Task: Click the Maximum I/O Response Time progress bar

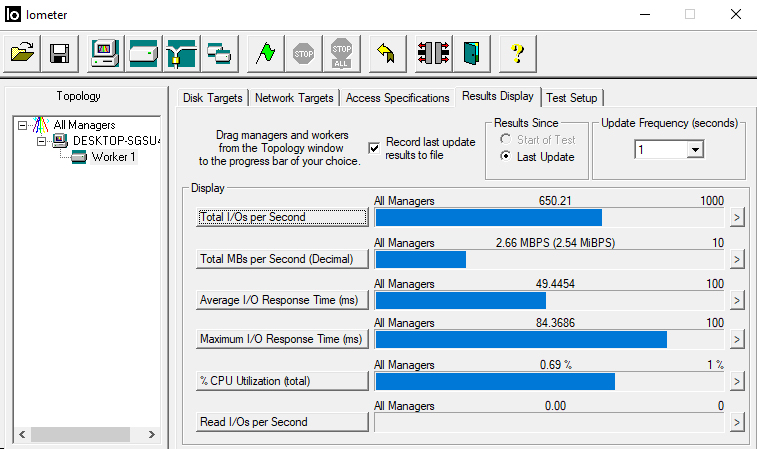Action: [x=550, y=340]
